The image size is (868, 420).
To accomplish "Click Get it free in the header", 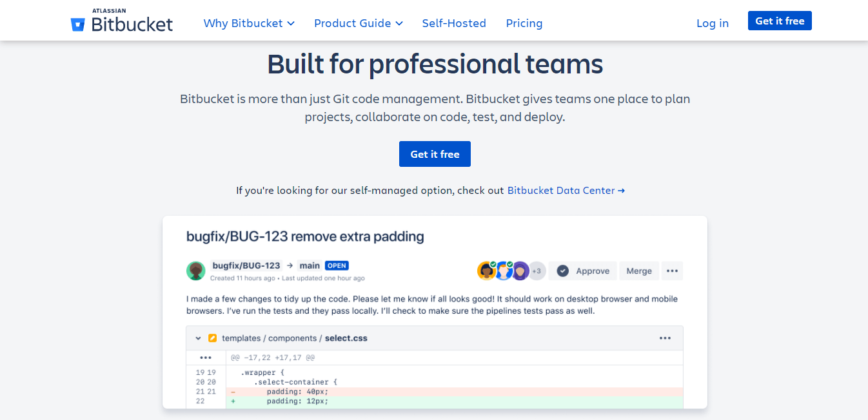I will pos(780,21).
